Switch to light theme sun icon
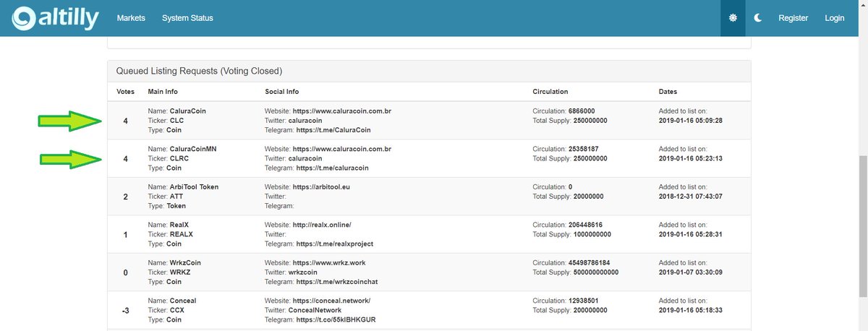The height and width of the screenshot is (331, 868). 733,18
